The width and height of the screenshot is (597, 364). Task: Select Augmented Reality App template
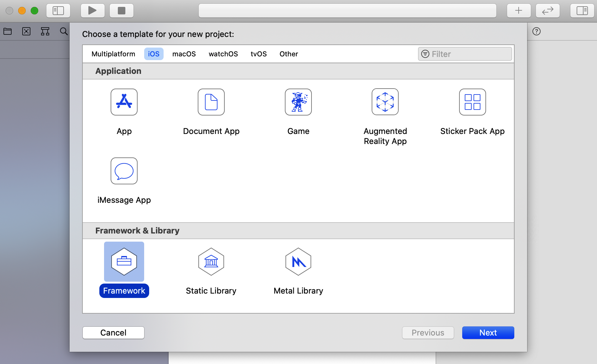pyautogui.click(x=385, y=102)
